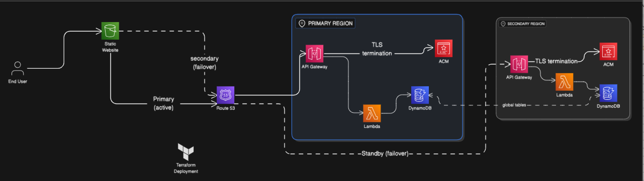The image size is (644, 181).
Task: Click the Lambda icon in Primary Region
Action: [x=372, y=113]
